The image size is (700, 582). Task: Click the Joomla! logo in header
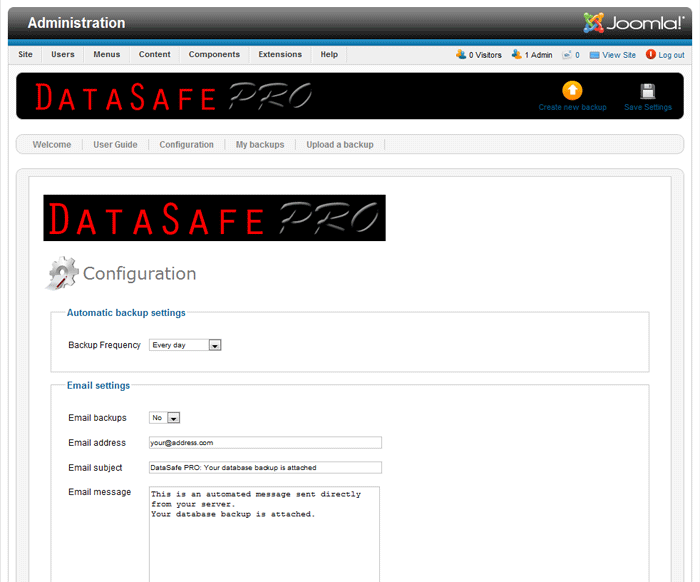pyautogui.click(x=633, y=23)
